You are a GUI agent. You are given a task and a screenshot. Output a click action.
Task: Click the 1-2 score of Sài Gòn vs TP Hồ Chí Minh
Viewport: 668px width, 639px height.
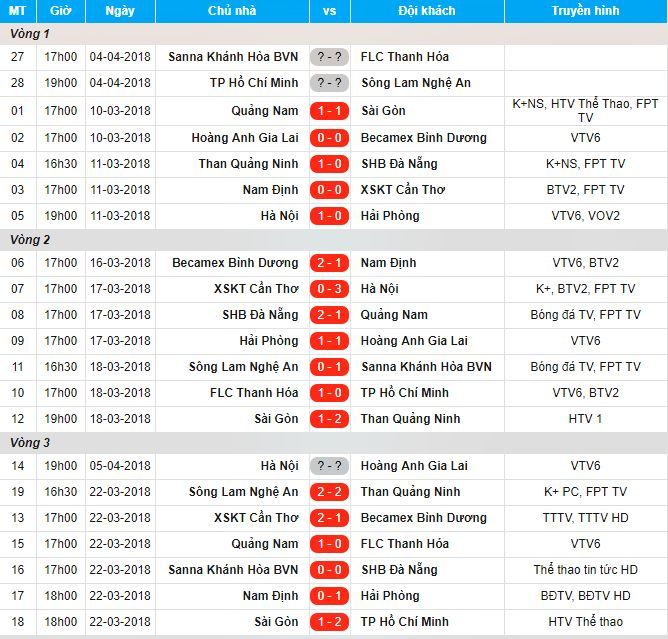329,622
